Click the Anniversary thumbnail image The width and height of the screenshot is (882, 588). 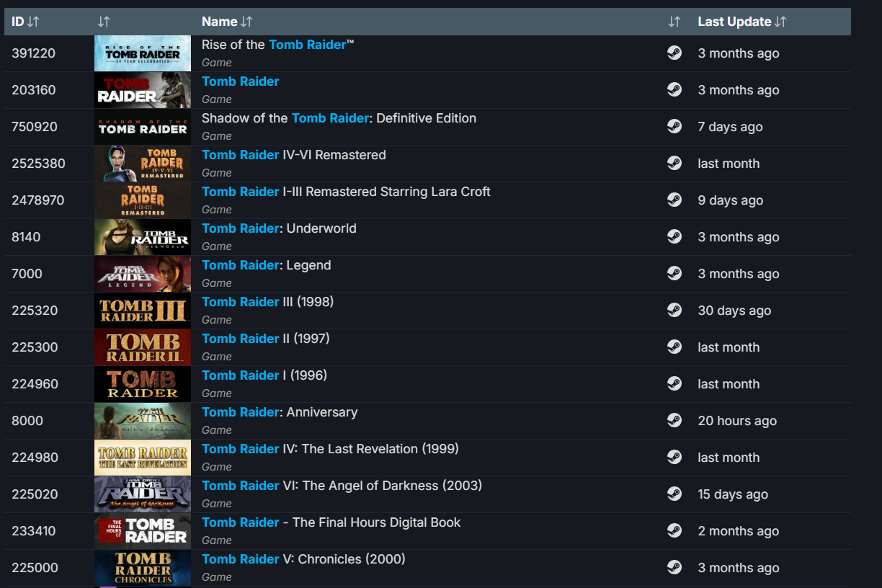coord(143,421)
